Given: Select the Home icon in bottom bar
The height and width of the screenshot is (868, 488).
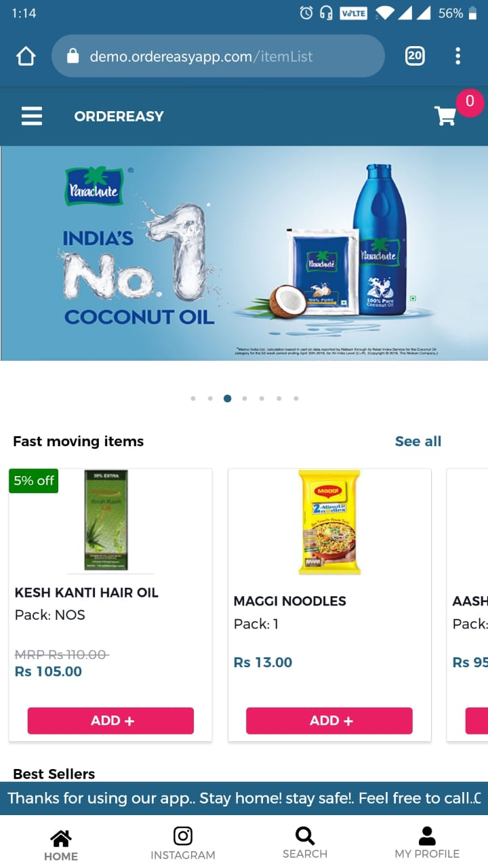Looking at the screenshot, I should [61, 845].
